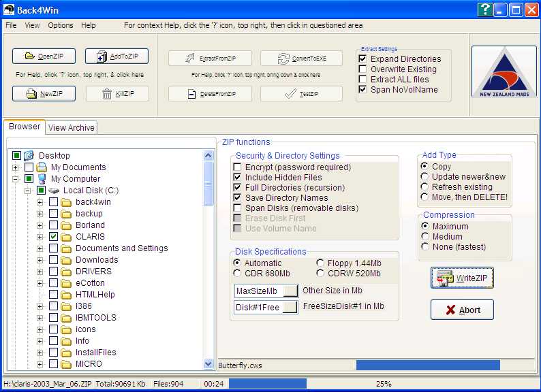Click the DeleteFromZIP button
The width and height of the screenshot is (541, 392).
[210, 93]
